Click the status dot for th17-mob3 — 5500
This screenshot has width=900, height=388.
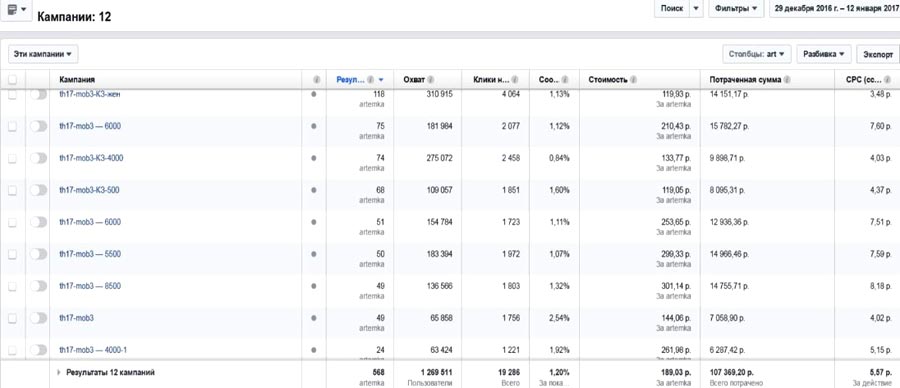(313, 254)
